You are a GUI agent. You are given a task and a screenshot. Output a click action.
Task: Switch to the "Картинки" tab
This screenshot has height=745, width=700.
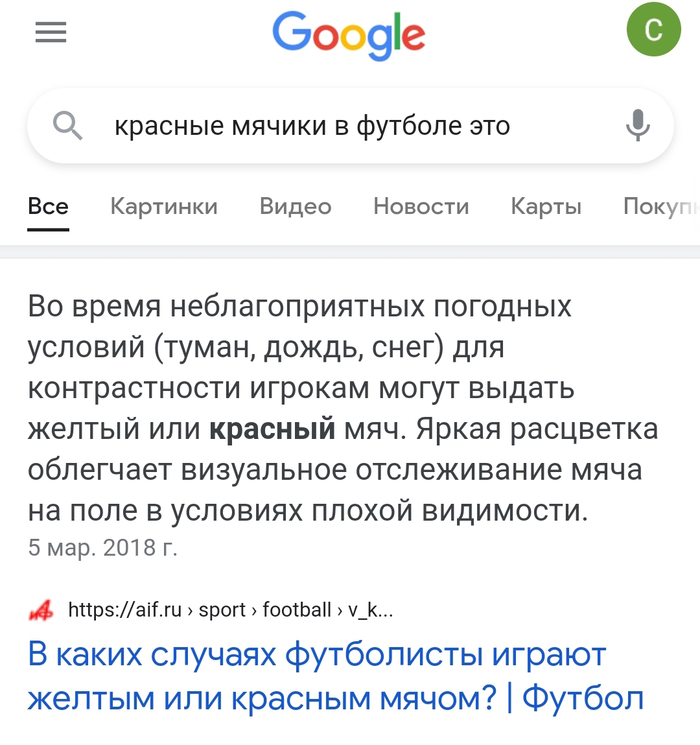pyautogui.click(x=164, y=206)
